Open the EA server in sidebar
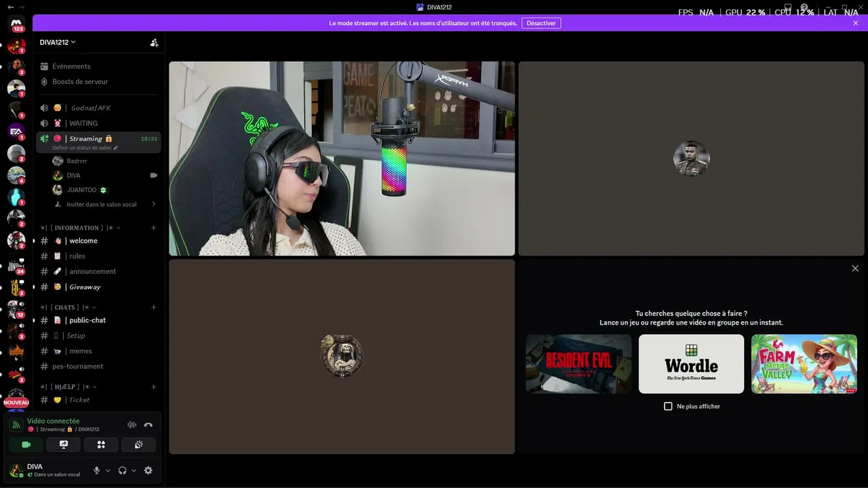Screen dimensions: 868x488 (16, 131)
